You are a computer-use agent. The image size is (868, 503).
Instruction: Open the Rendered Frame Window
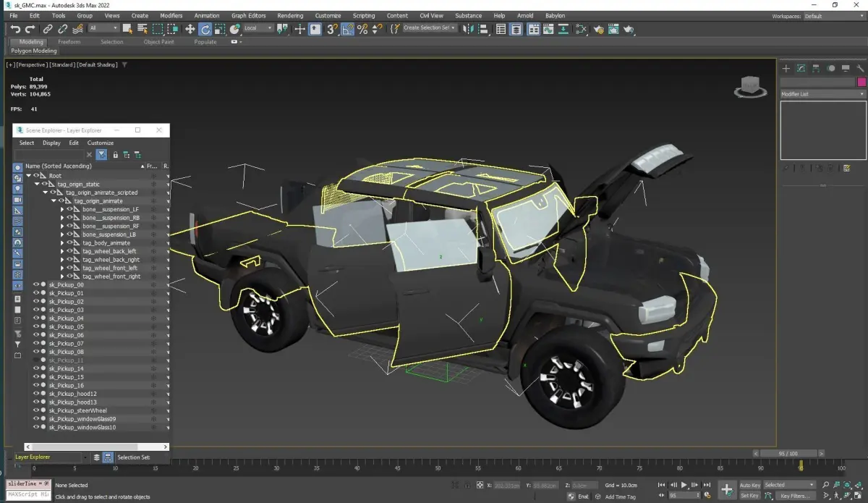(x=613, y=29)
